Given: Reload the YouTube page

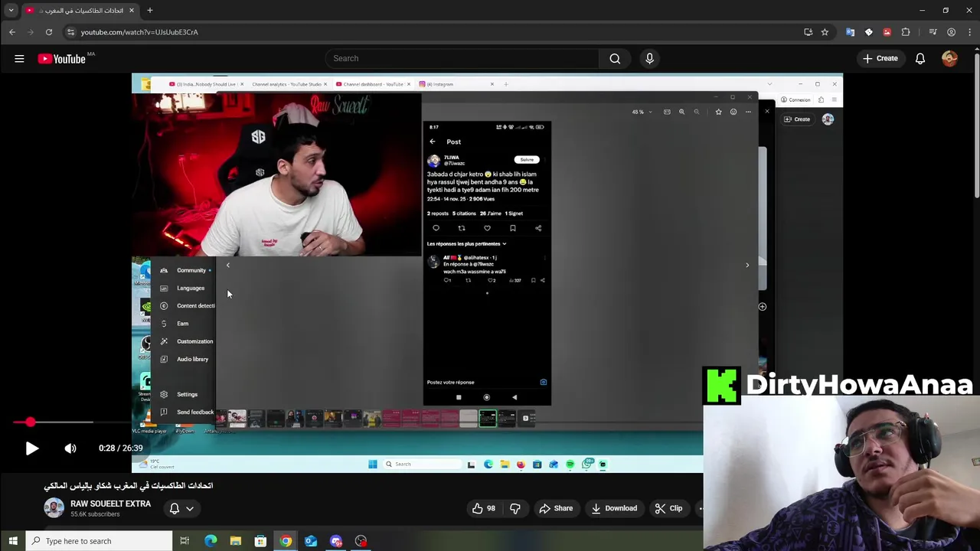Looking at the screenshot, I should (x=49, y=32).
